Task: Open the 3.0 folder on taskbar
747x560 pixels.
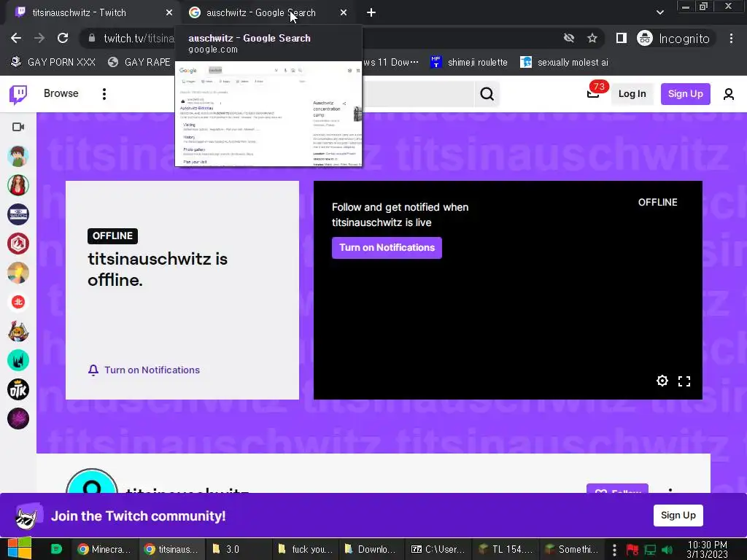Action: tap(239, 549)
